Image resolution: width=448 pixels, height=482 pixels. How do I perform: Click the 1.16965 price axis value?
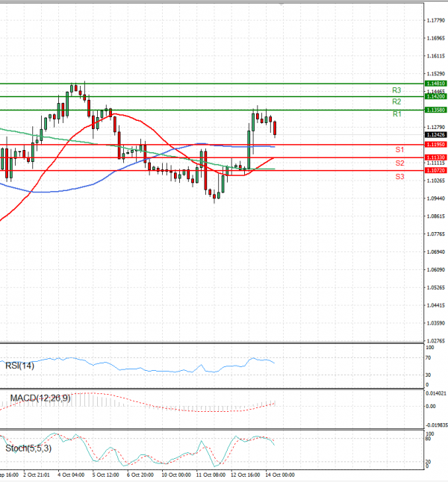pyautogui.click(x=436, y=38)
